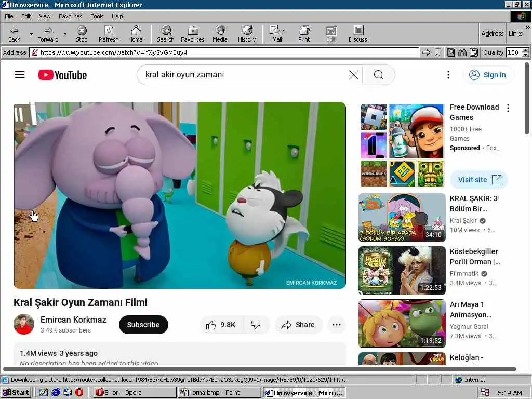The image size is (532, 399).
Task: Click Visit site on the sponsored ad
Action: (x=478, y=179)
